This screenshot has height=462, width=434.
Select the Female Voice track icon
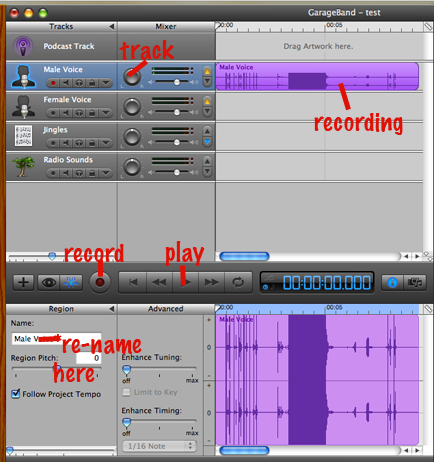[x=24, y=107]
